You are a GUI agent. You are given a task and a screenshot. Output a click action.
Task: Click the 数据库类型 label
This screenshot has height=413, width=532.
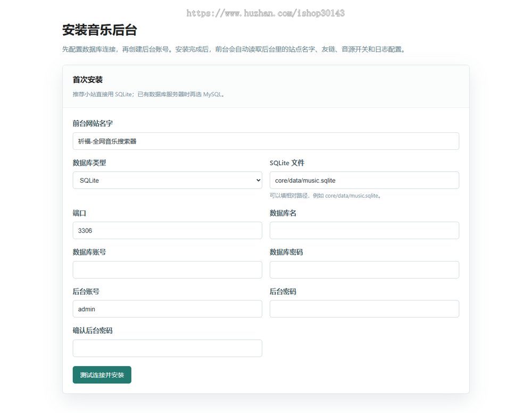(x=89, y=163)
